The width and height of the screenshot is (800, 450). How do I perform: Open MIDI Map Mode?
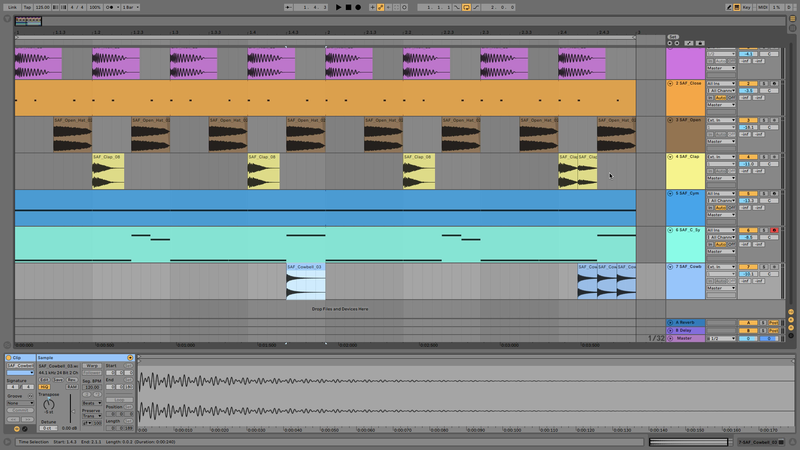click(762, 7)
